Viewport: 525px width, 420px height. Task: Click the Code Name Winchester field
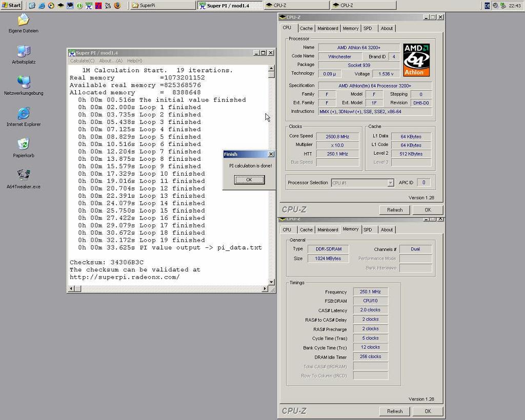(x=340, y=56)
